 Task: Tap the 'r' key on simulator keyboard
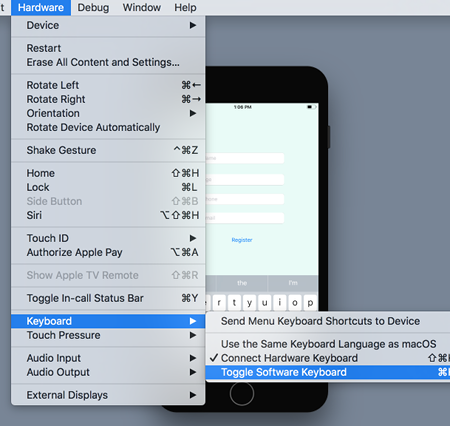point(219,303)
